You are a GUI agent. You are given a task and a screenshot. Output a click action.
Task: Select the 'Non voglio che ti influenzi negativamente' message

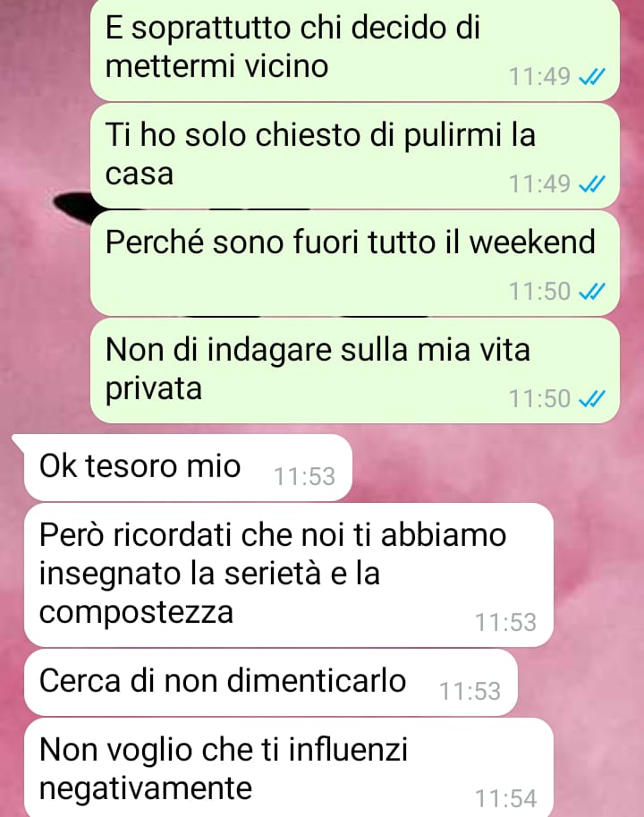(x=288, y=768)
